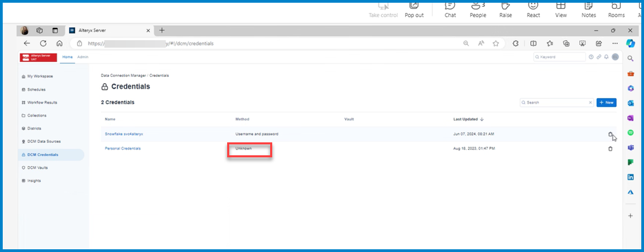Delete the Personal Credentials entry
This screenshot has height=252, width=644.
pos(611,148)
